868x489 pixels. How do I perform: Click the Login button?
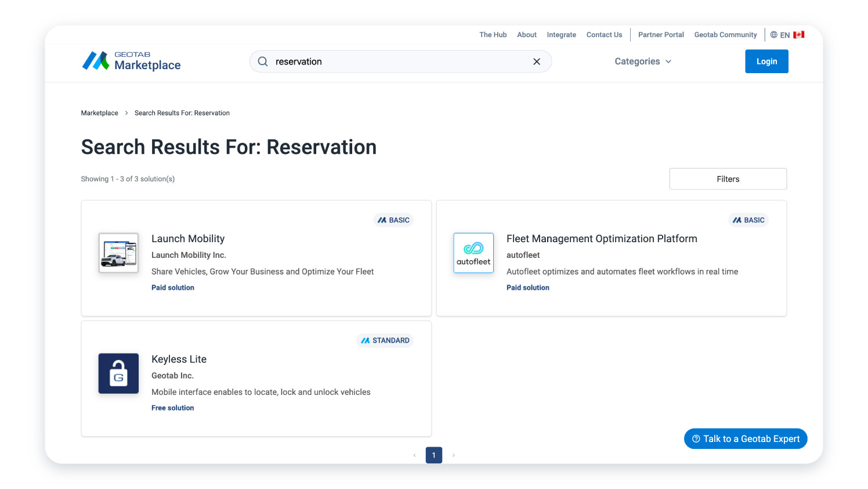pos(766,61)
